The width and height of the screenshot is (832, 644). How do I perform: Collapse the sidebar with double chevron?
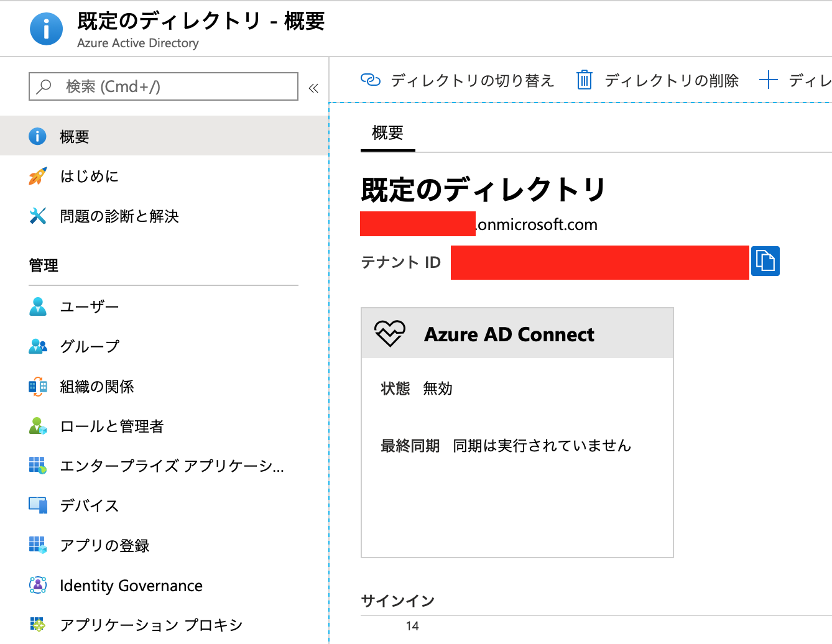tap(313, 88)
